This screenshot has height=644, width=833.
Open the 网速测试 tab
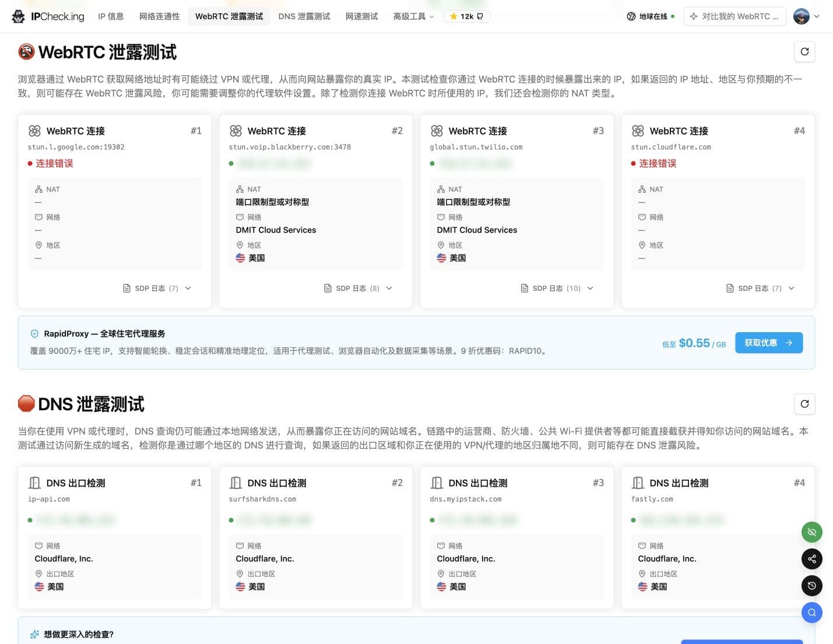pos(361,16)
